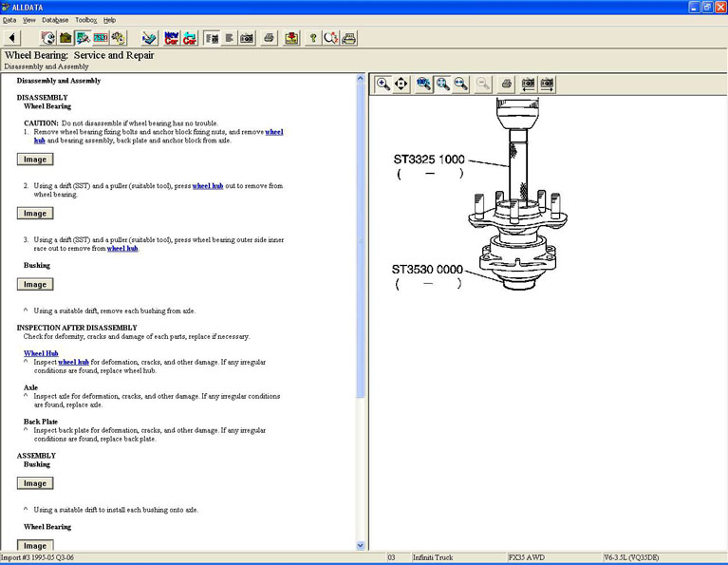Zoom image to 100% size
The image size is (728, 565).
pos(423,84)
